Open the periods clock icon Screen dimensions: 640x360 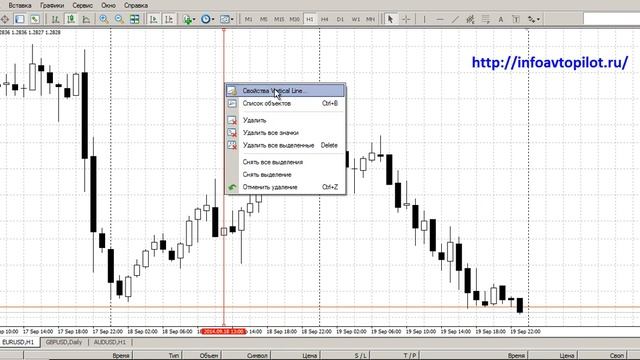pyautogui.click(x=206, y=19)
